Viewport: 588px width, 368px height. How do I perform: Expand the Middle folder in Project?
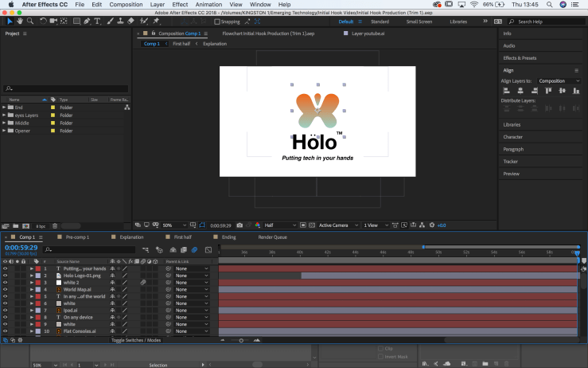pos(4,123)
